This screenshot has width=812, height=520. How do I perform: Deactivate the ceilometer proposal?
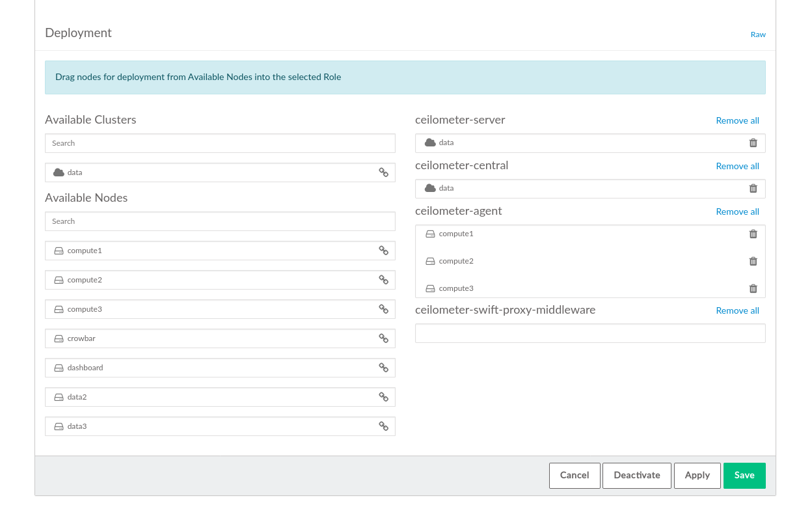(636, 475)
